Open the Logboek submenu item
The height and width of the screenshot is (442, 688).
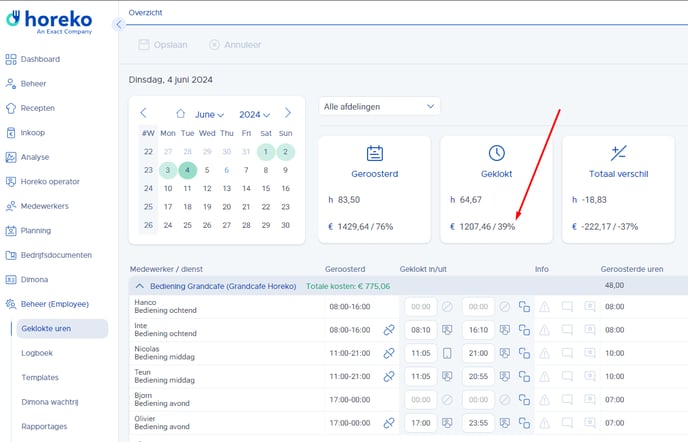coord(37,353)
